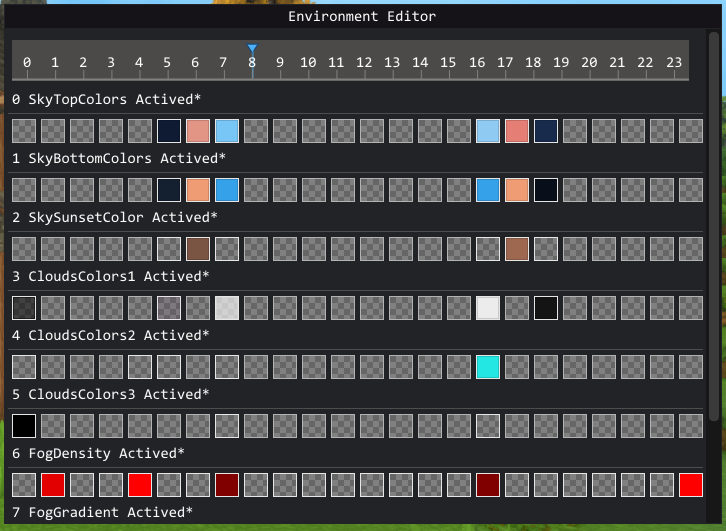Click the blue time marker at hour 8
The image size is (726, 531).
(252, 48)
